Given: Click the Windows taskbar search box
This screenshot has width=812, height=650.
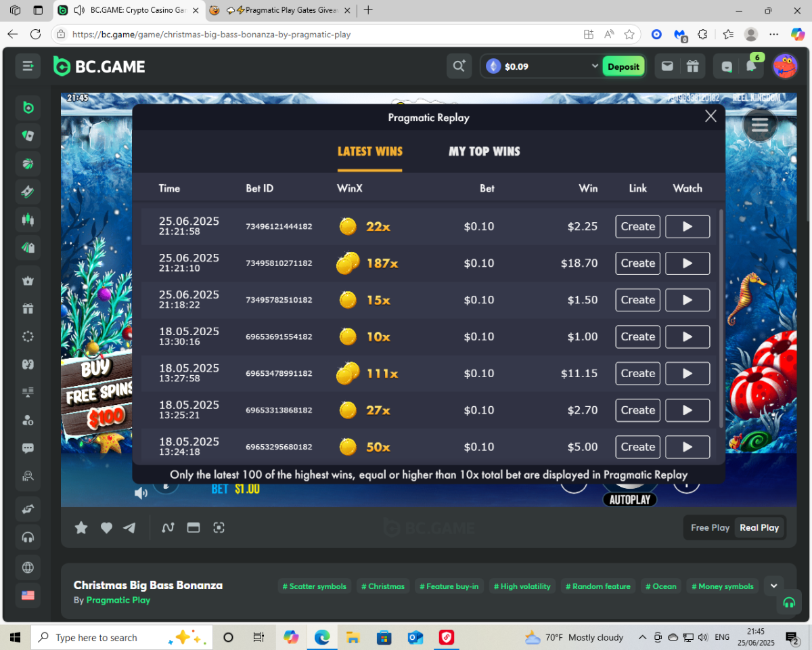Looking at the screenshot, I should click(x=122, y=637).
